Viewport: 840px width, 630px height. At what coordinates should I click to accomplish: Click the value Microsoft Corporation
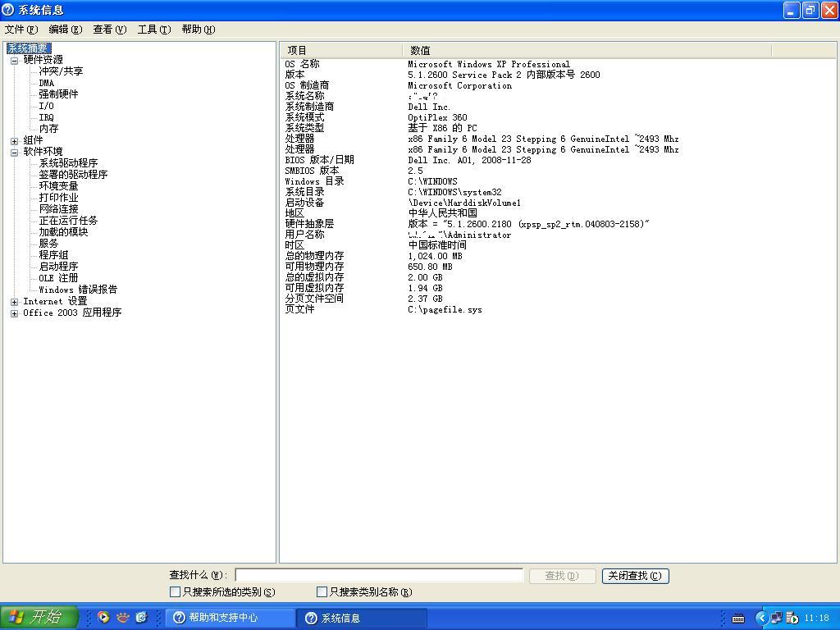[x=459, y=85]
